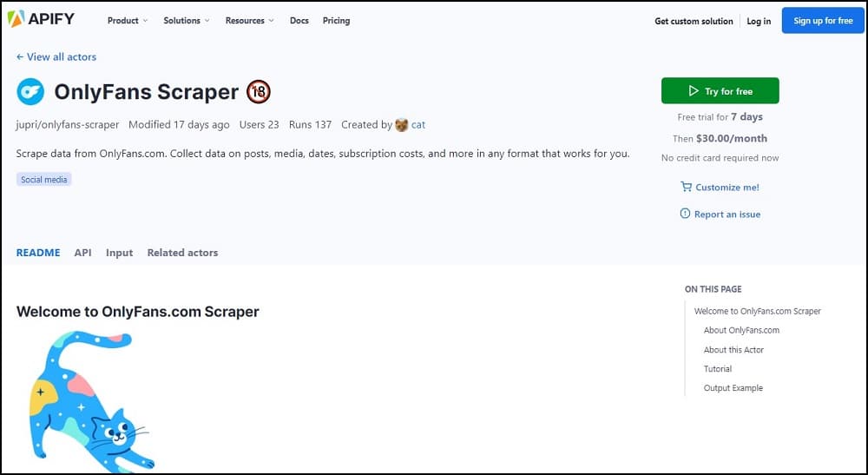Jump to the Tutorial section
Screen dimensions: 868x475
718,369
